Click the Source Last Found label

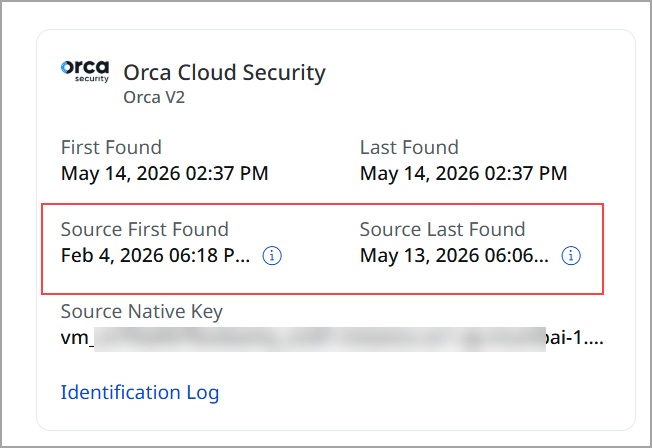pyautogui.click(x=442, y=229)
